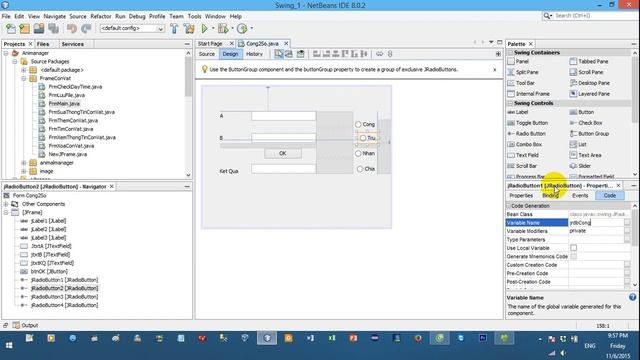Image resolution: width=640 pixels, height=360 pixels.
Task: Select jRadioButton3 in Navigator
Action: point(64,297)
